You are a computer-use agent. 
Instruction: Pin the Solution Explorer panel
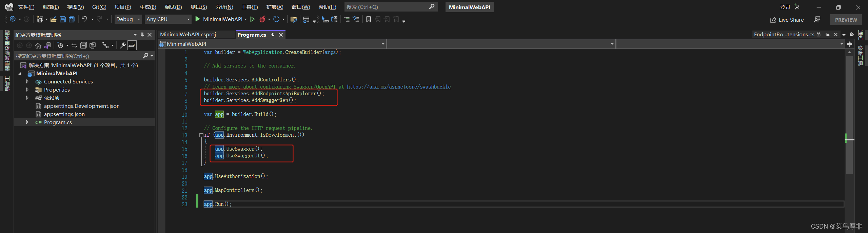142,35
